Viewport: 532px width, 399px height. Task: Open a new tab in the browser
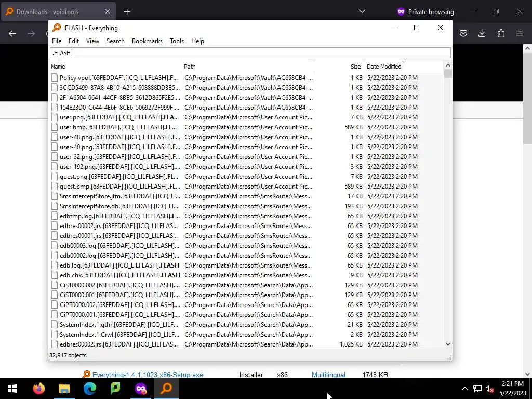(x=127, y=12)
